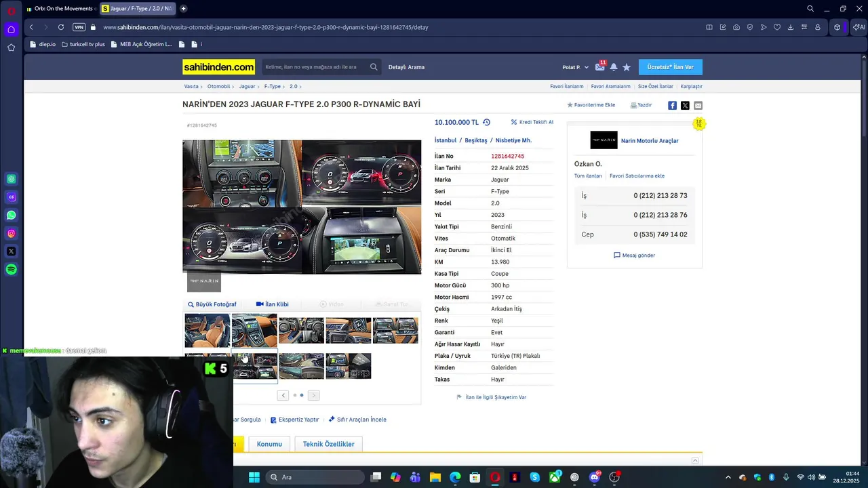The width and height of the screenshot is (868, 488).
Task: Expand the Polat P. account dropdown
Action: click(x=576, y=67)
